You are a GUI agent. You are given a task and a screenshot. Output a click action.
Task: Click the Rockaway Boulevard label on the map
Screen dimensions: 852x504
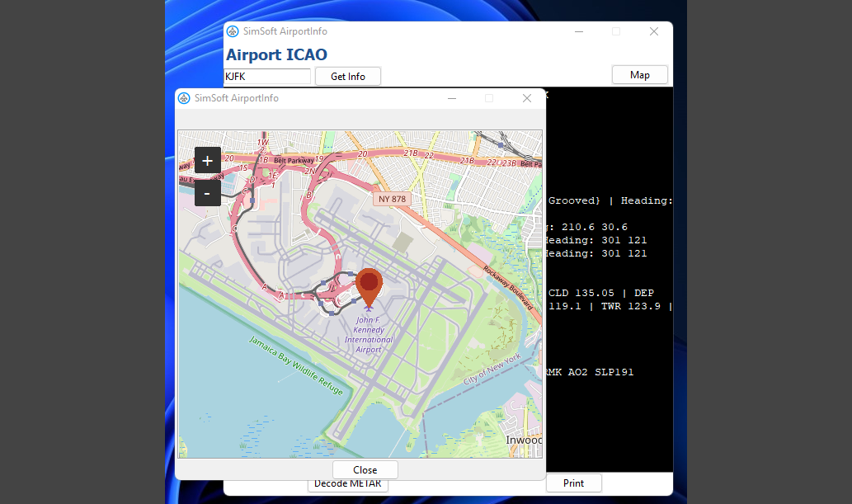509,288
